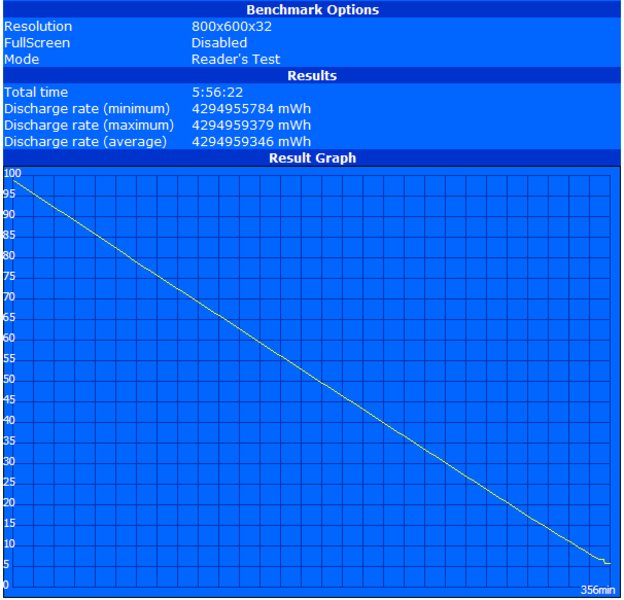This screenshot has width=624, height=600.
Task: Select the Total time label
Action: coord(36,92)
